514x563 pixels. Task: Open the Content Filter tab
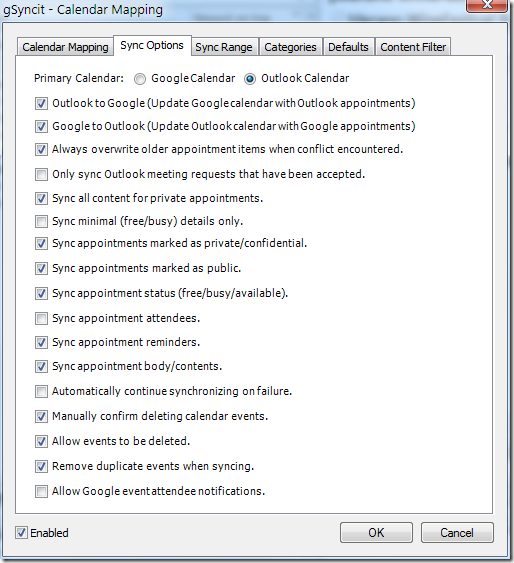coord(413,47)
